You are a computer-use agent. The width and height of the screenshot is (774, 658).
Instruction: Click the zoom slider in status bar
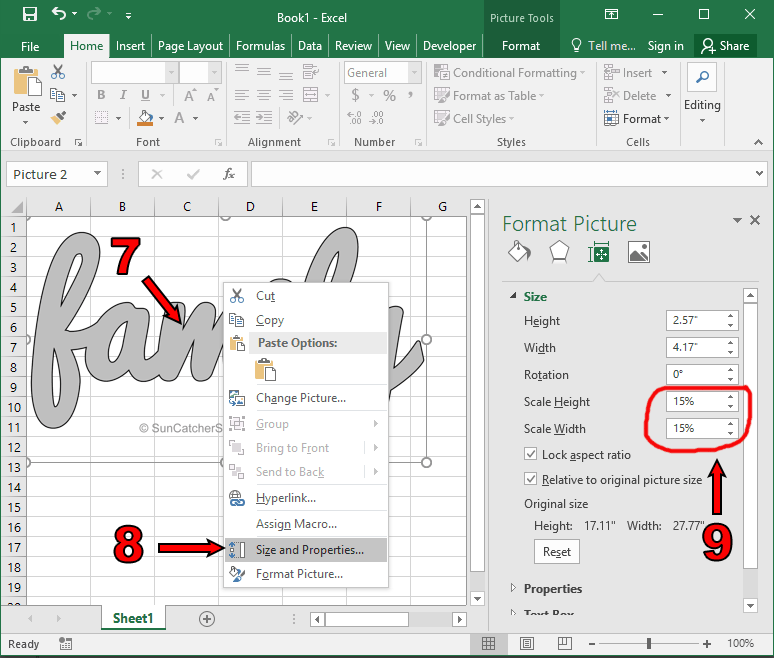(x=647, y=643)
